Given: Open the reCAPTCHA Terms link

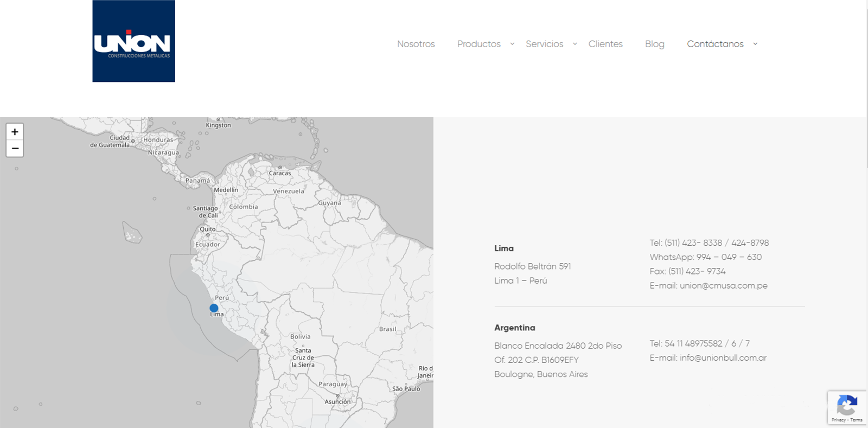Looking at the screenshot, I should pos(857,420).
